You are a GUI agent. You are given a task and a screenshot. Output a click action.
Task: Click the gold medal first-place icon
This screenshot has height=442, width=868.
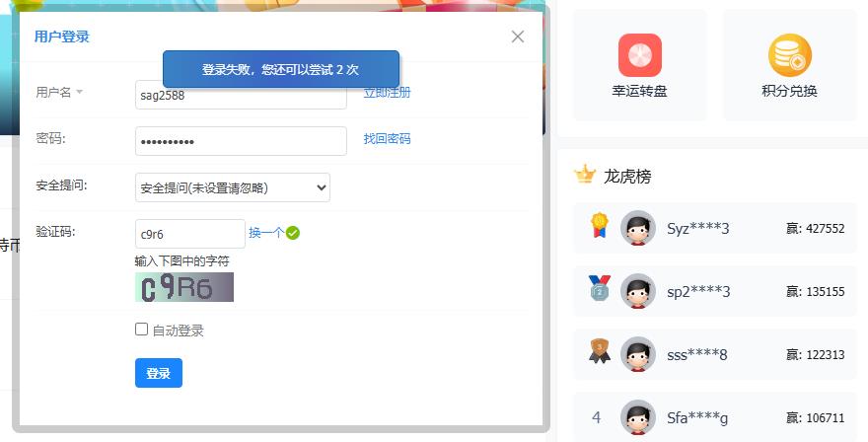pos(598,227)
